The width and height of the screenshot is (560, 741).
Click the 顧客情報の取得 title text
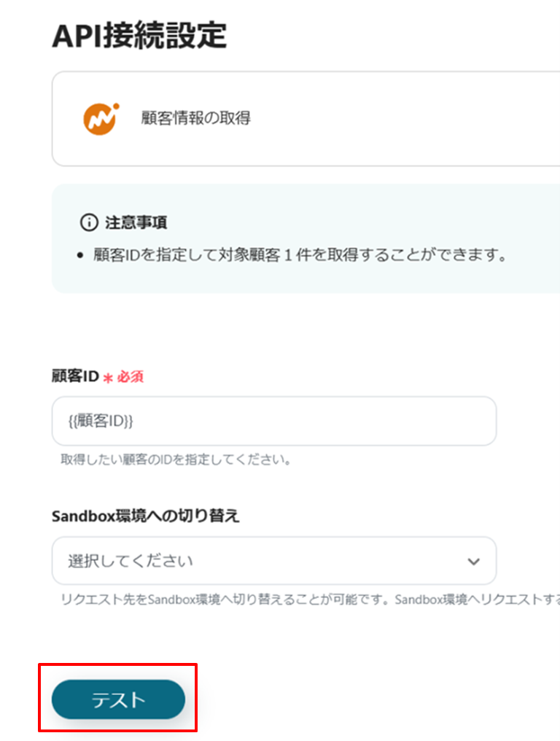[195, 118]
